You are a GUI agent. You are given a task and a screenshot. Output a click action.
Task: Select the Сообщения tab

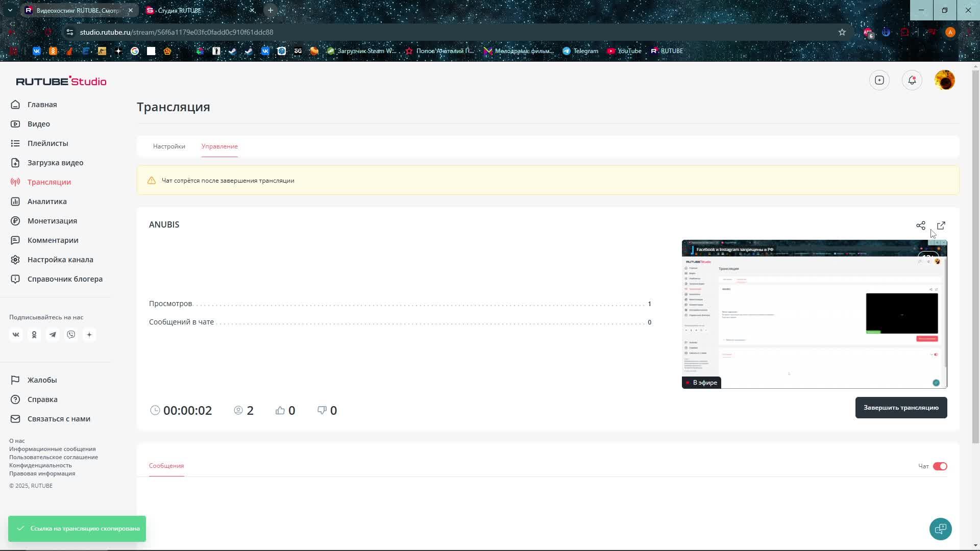[166, 466]
